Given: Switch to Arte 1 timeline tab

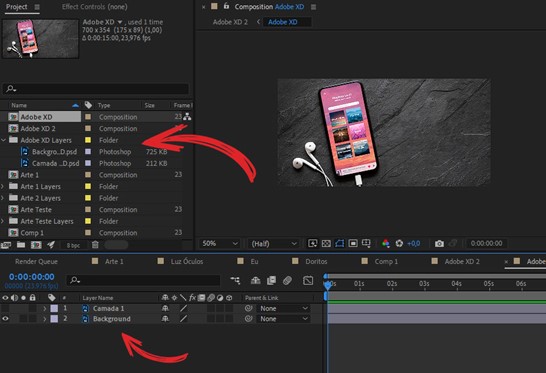Looking at the screenshot, I should pyautogui.click(x=114, y=261).
